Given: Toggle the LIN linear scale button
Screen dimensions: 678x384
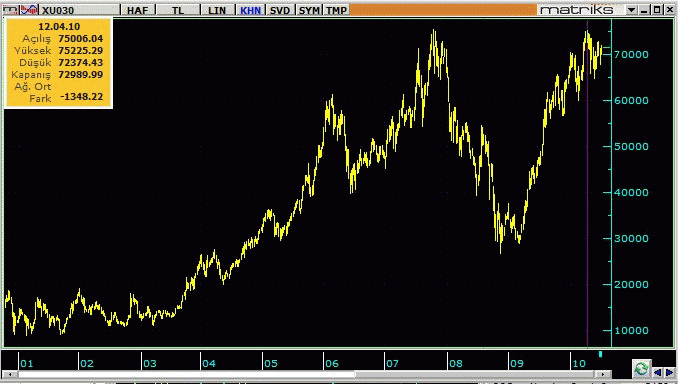Looking at the screenshot, I should (217, 10).
